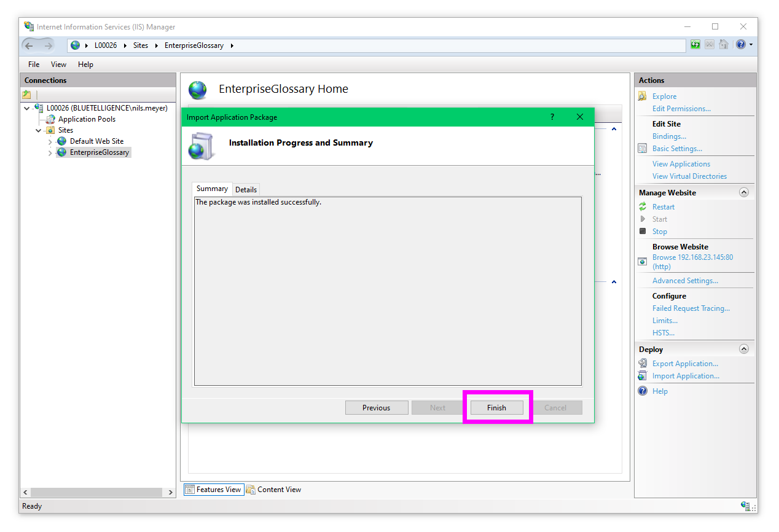Image resolution: width=779 pixels, height=532 pixels.
Task: Click the back navigation arrow
Action: (x=29, y=45)
